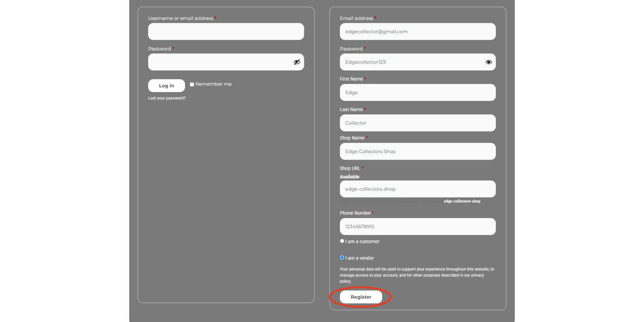The height and width of the screenshot is (322, 644).
Task: Tick the Remember me checkbox
Action: [x=192, y=84]
